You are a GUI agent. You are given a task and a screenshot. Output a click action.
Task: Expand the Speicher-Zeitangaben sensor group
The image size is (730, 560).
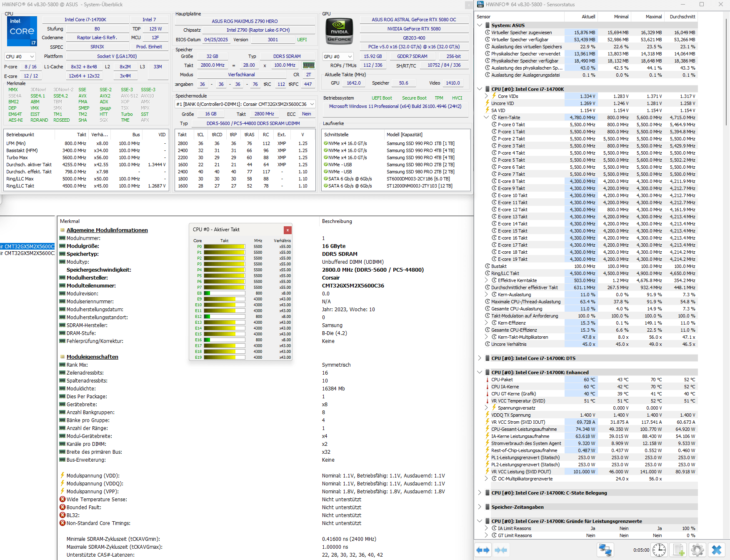(480, 507)
